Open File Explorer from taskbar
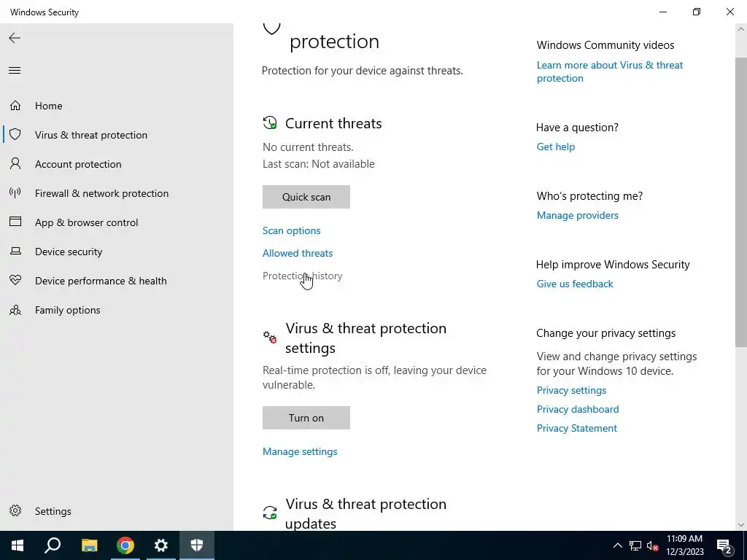This screenshot has height=560, width=747. [x=89, y=545]
